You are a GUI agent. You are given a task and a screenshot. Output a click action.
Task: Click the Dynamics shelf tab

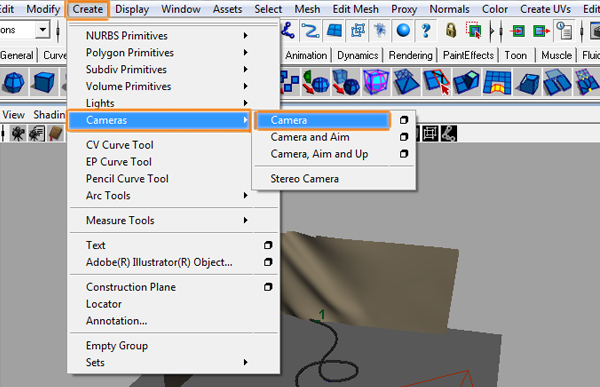coord(357,56)
